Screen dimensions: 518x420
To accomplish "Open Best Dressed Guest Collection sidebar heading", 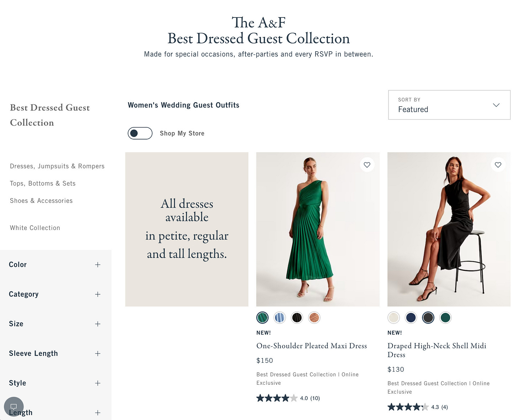I will point(50,115).
